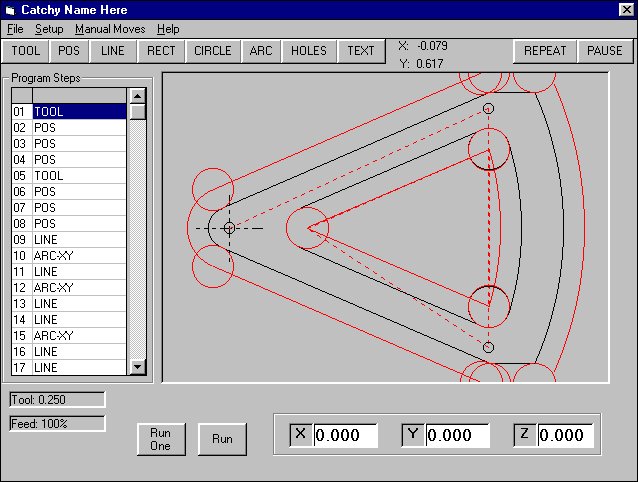638x482 pixels.
Task: Select the POS toolbar button
Action: click(x=69, y=51)
